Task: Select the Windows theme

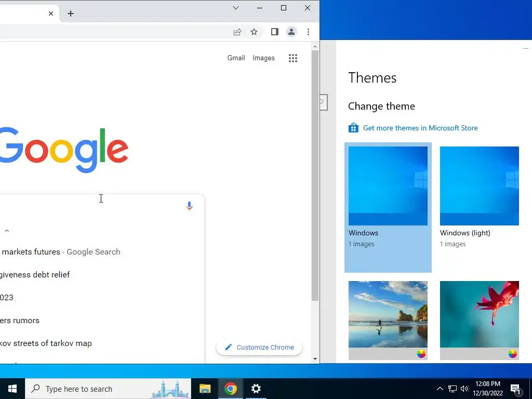Action: click(x=388, y=207)
